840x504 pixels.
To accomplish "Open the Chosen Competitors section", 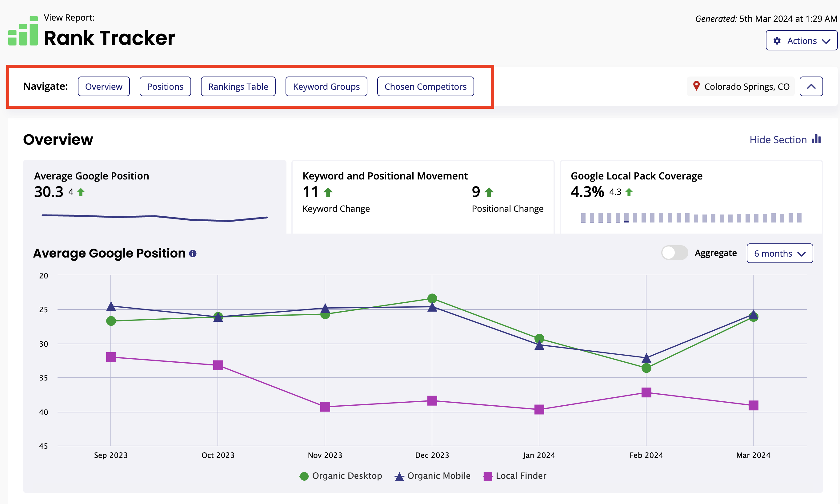I will [x=425, y=87].
